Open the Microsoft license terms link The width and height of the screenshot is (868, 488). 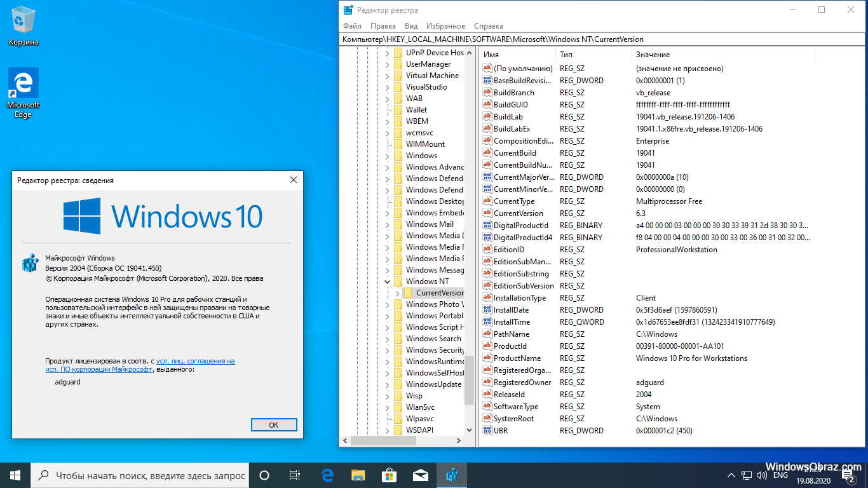click(x=195, y=361)
